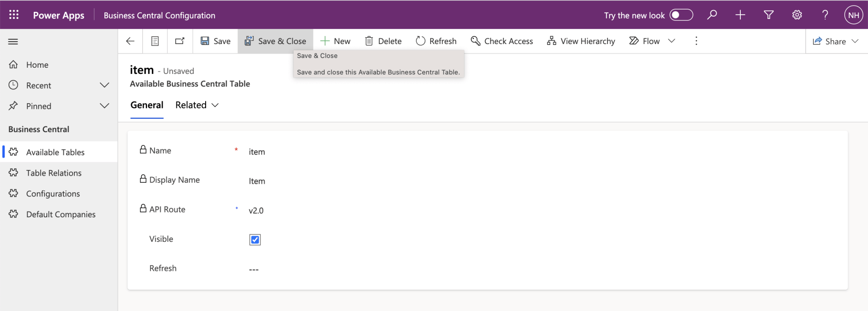Viewport: 868px width, 311px height.
Task: Click the Share button
Action: coord(829,41)
